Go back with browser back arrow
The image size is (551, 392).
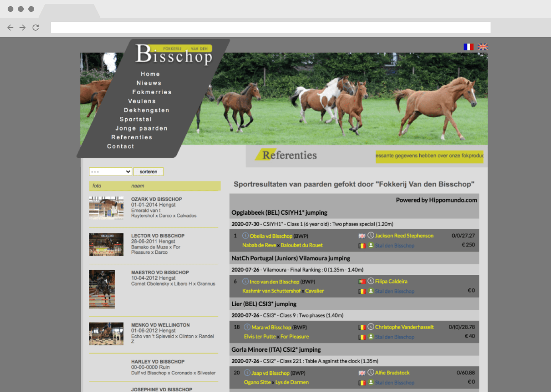(x=10, y=28)
